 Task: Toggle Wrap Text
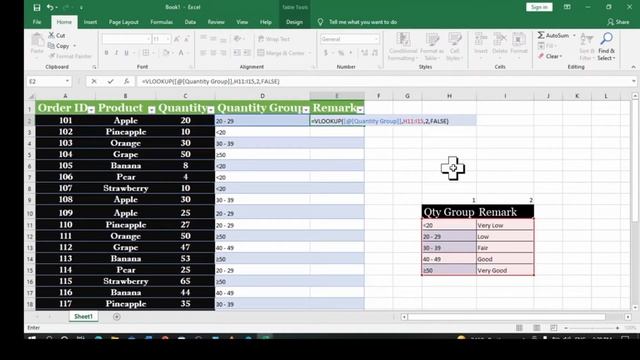[x=274, y=39]
